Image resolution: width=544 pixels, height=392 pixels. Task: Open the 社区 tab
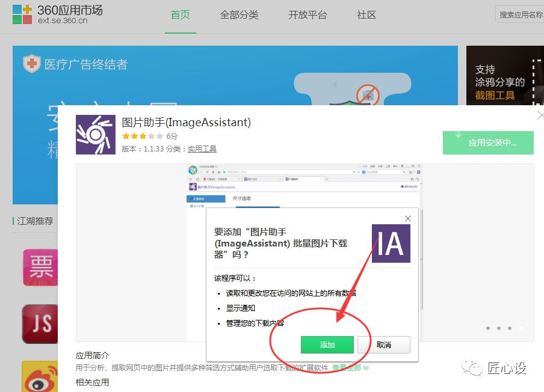366,15
